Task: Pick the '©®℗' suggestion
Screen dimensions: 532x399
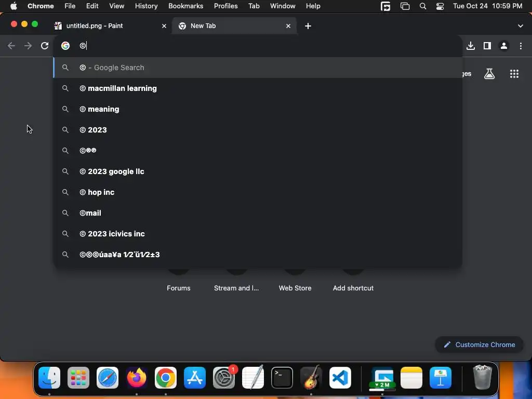Action: [258, 150]
